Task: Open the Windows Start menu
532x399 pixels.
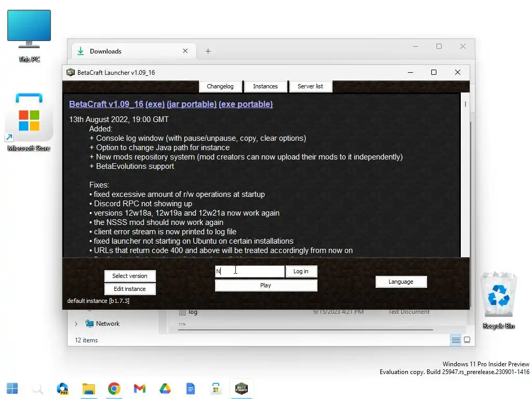Action: [x=12, y=389]
